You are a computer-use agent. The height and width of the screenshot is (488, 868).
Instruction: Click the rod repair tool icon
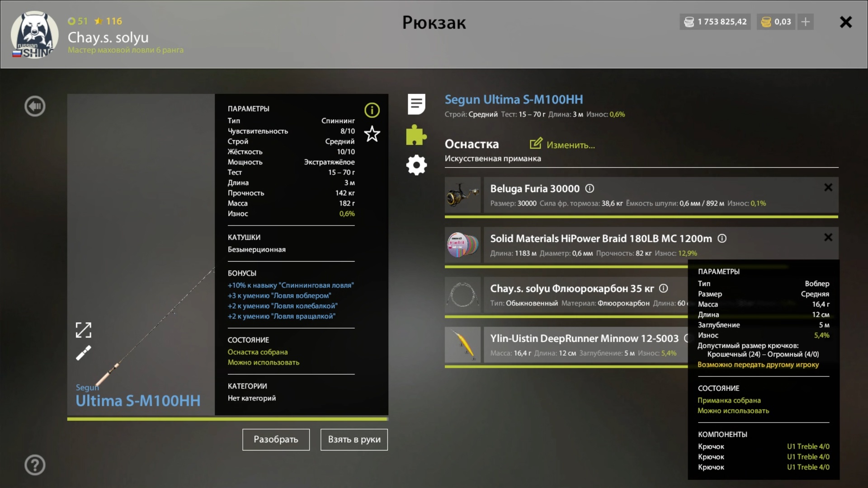tap(83, 353)
